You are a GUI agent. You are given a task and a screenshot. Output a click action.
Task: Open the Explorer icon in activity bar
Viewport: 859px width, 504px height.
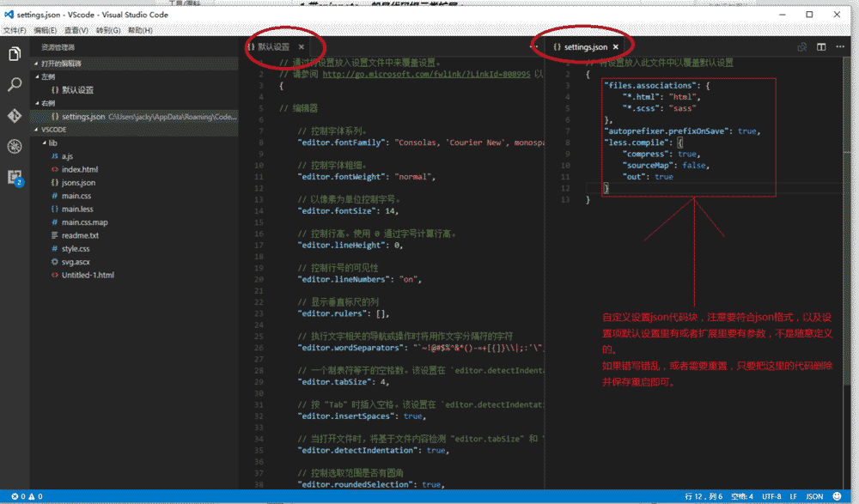tap(14, 53)
